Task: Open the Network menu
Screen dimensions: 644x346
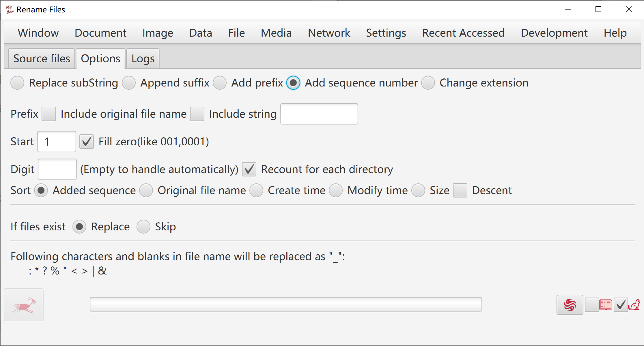Action: 329,33
